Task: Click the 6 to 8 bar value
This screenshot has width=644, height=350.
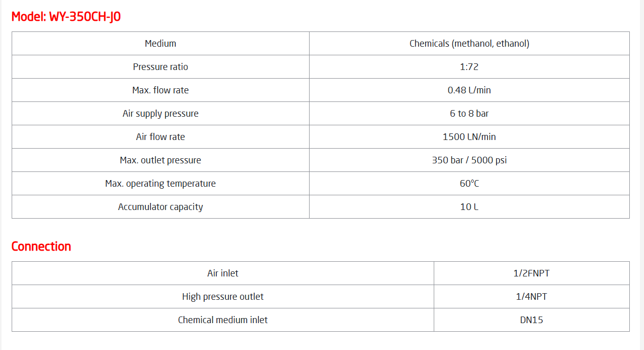Action: 469,114
